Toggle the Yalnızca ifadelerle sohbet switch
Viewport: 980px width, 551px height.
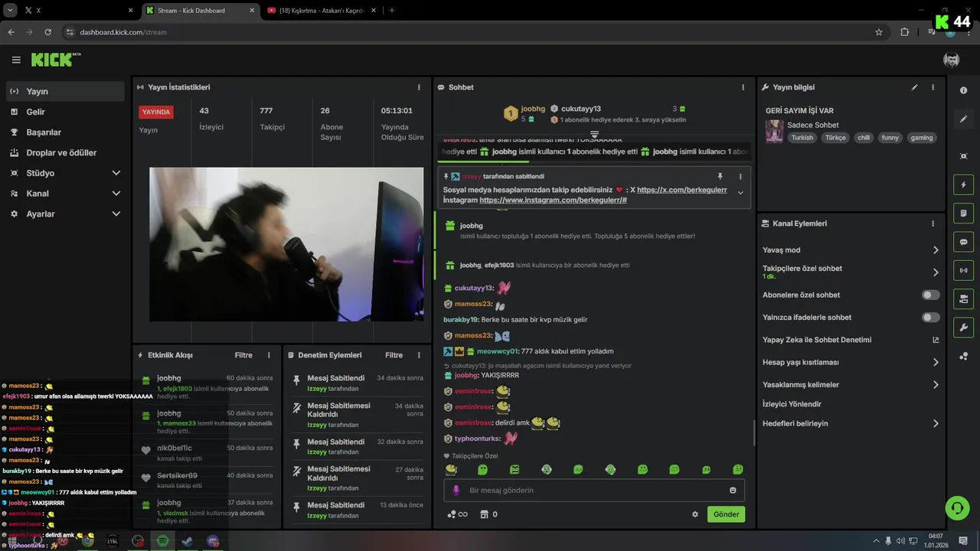point(931,317)
